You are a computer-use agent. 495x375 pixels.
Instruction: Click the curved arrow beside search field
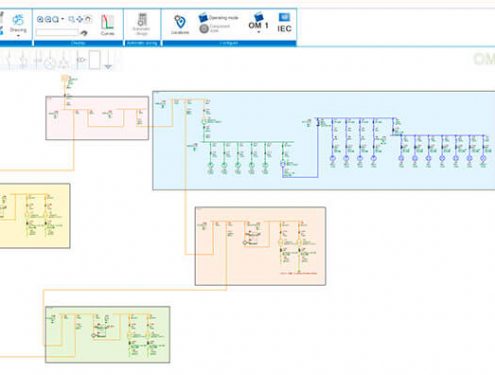pos(84,33)
